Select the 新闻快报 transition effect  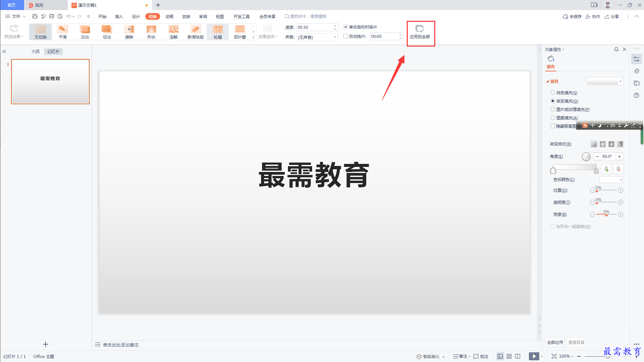point(196,32)
